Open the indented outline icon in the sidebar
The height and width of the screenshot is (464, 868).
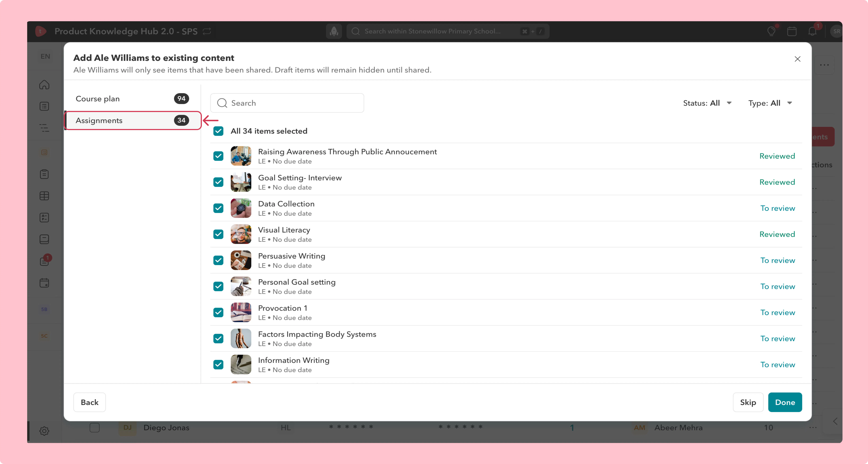[44, 128]
